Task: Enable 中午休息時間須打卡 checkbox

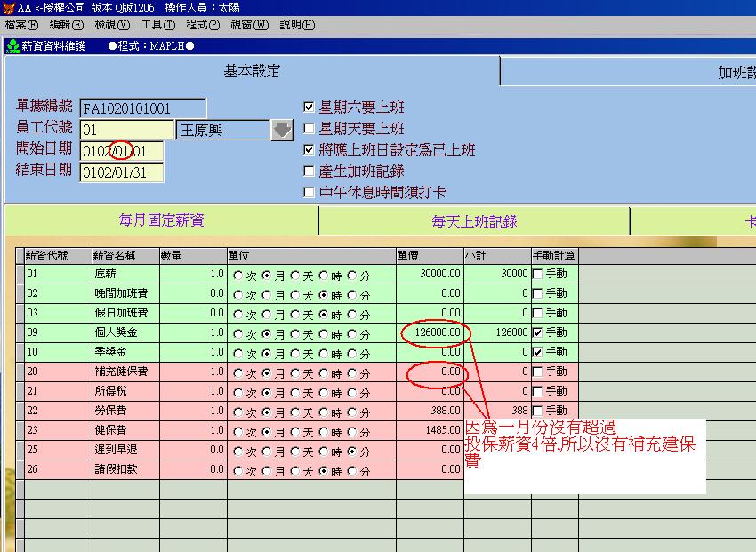Action: [x=310, y=193]
